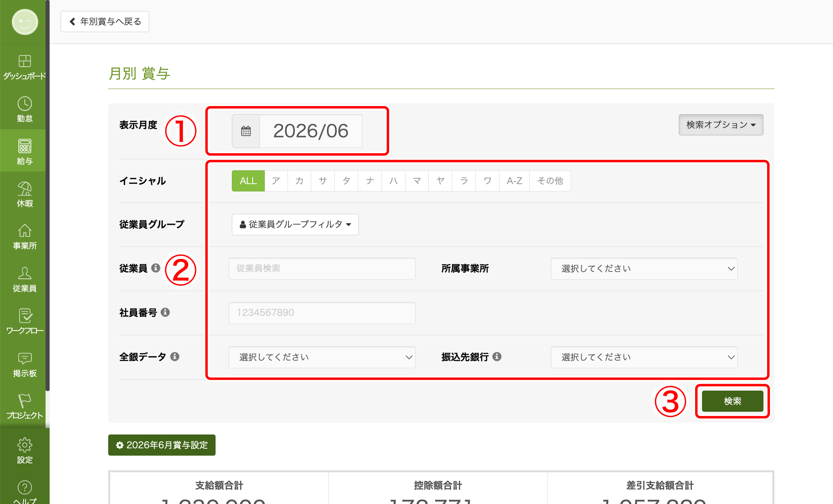Select the ハ initial filter
833x504 pixels.
tap(393, 181)
